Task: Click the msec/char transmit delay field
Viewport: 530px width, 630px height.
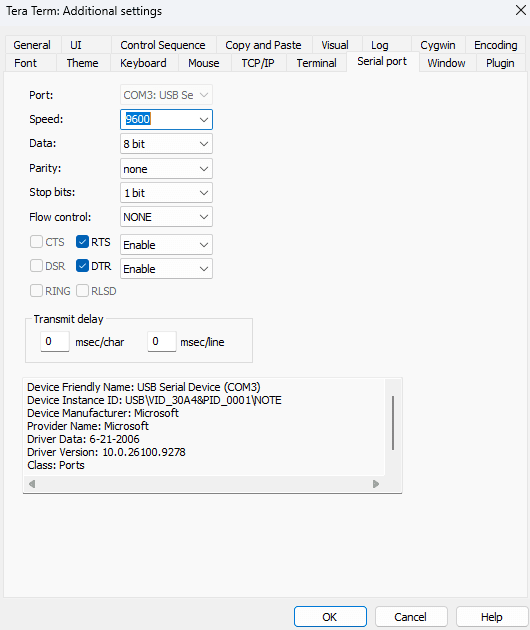Action: click(55, 342)
